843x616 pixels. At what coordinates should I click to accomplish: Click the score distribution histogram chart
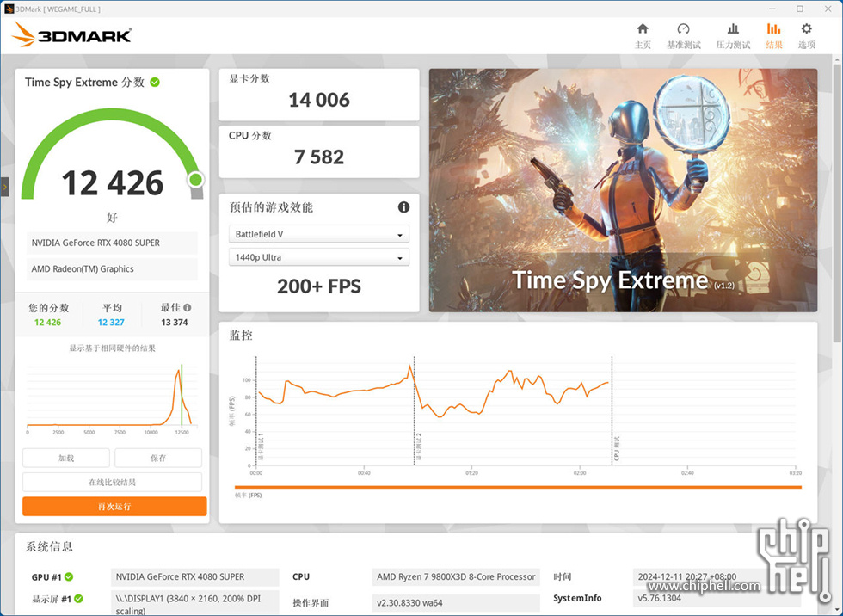coord(112,397)
